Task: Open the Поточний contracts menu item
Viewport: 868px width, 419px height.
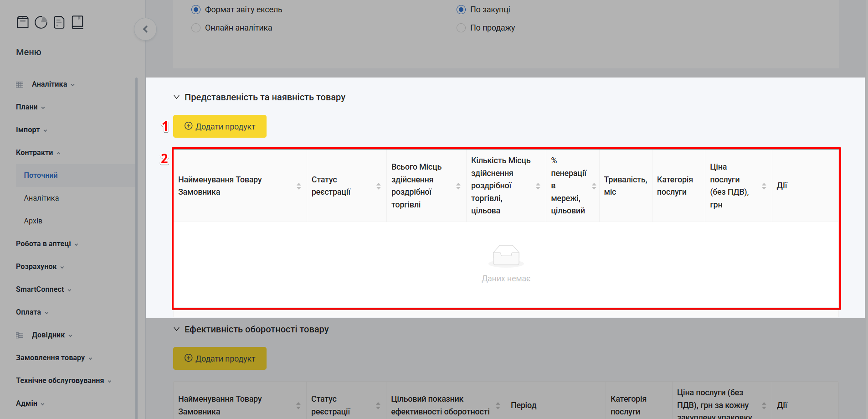Action: (41, 176)
